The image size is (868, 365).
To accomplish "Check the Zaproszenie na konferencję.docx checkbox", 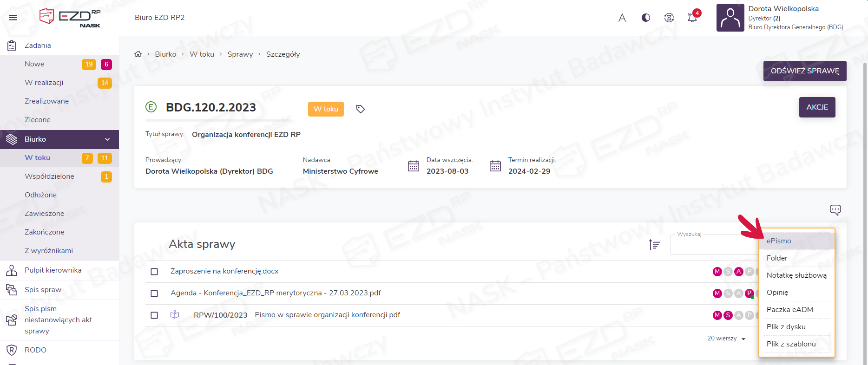I will click(x=154, y=272).
